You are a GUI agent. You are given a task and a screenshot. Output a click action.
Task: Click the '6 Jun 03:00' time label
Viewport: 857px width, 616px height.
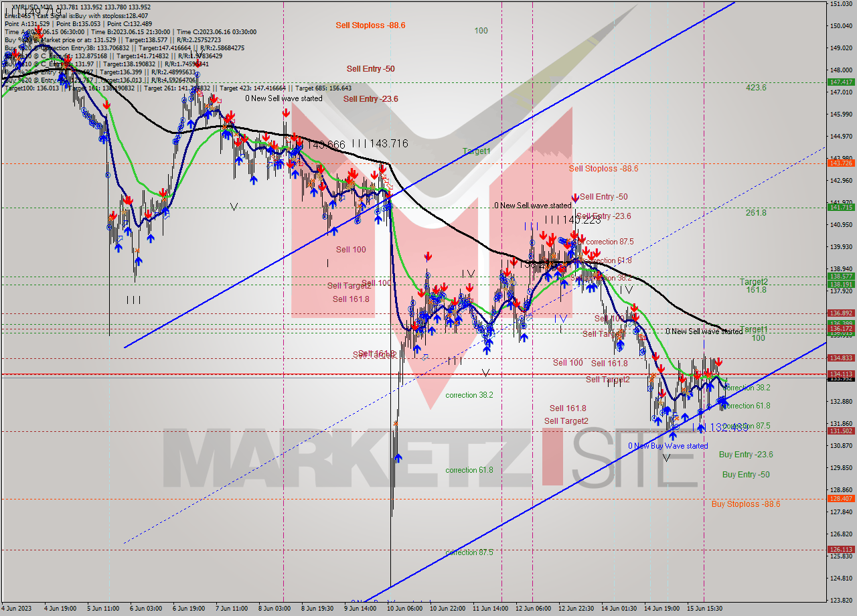pyautogui.click(x=145, y=609)
